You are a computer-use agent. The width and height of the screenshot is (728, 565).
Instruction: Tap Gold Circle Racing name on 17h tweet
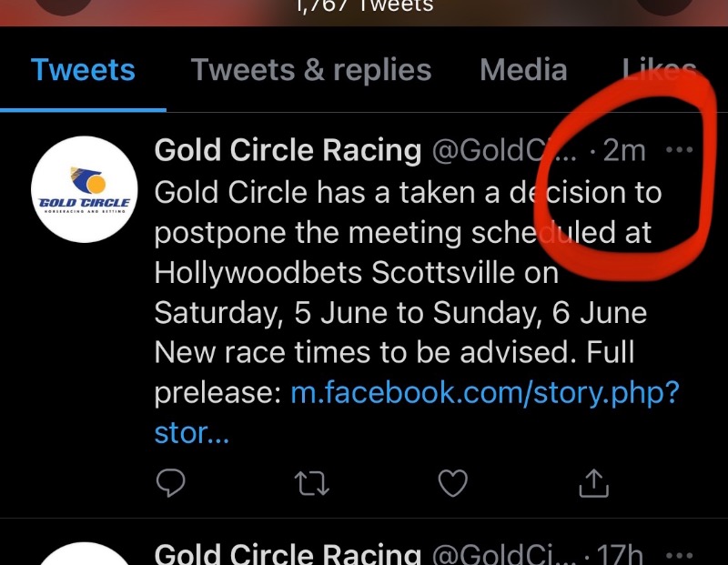[x=288, y=553]
